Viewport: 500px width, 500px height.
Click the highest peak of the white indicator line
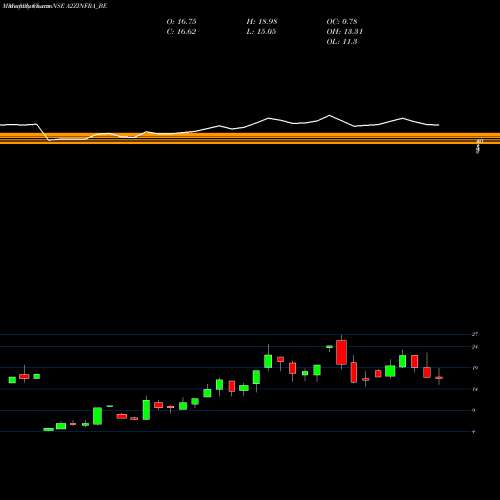pyautogui.click(x=329, y=115)
